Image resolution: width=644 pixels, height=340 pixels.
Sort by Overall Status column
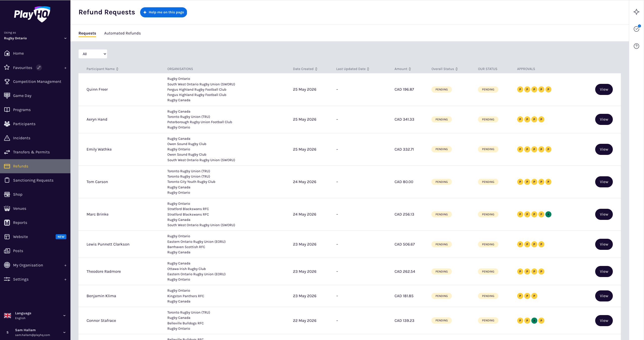(445, 69)
